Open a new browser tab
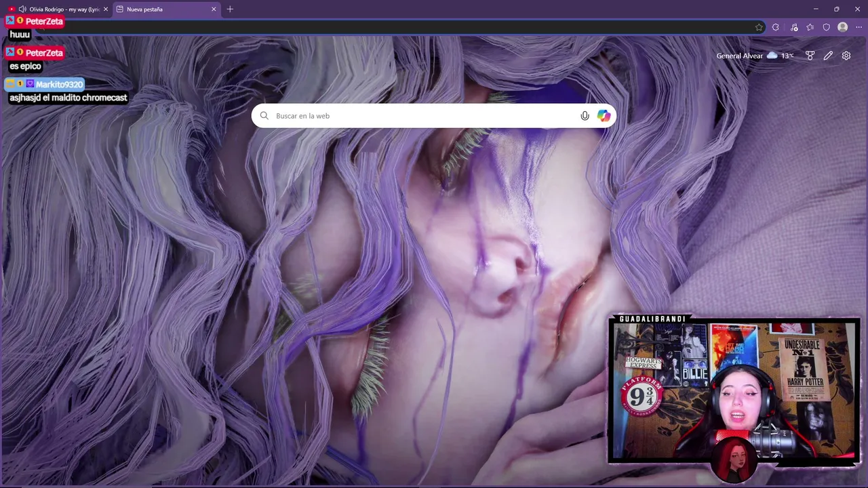This screenshot has height=488, width=868. (230, 9)
